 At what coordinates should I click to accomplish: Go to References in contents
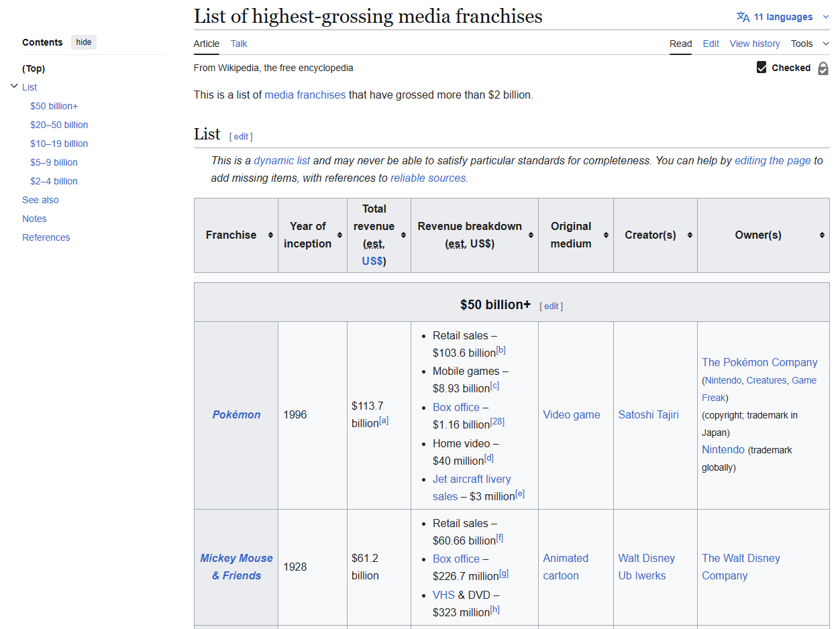point(46,237)
